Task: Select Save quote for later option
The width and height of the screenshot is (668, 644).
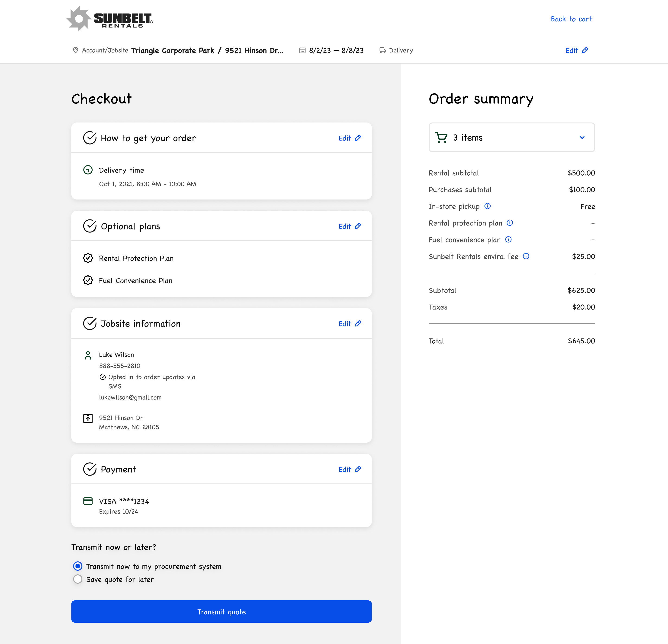Action: pos(78,579)
